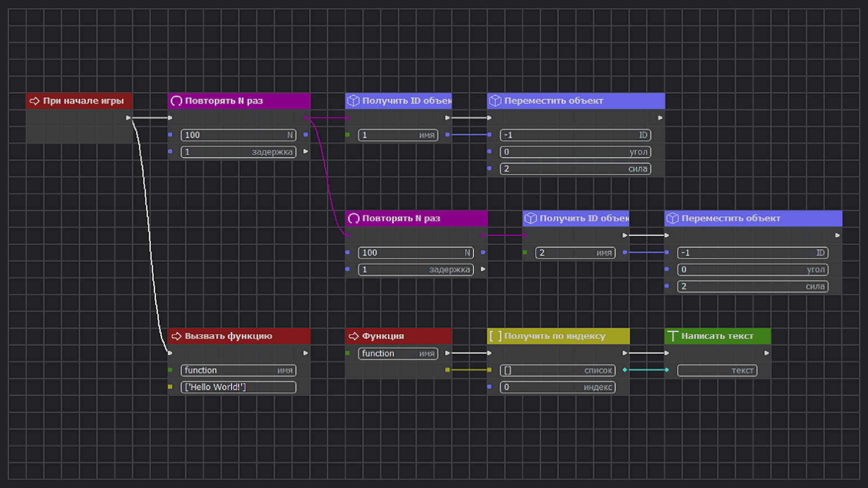Select the first 'Повторять N раз' node header
Image resolution: width=868 pixels, height=488 pixels.
point(239,101)
